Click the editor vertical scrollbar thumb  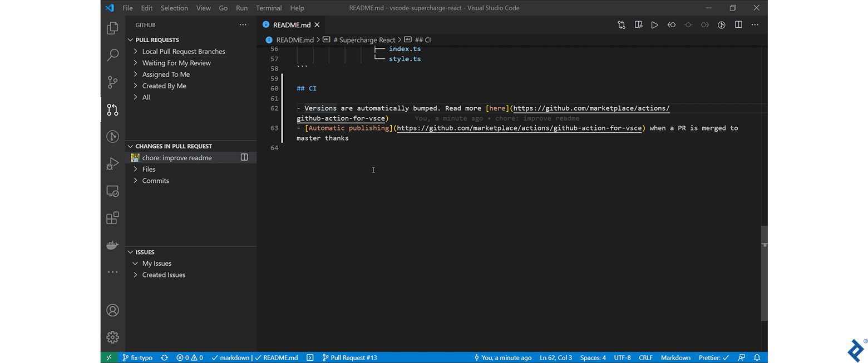pyautogui.click(x=765, y=273)
